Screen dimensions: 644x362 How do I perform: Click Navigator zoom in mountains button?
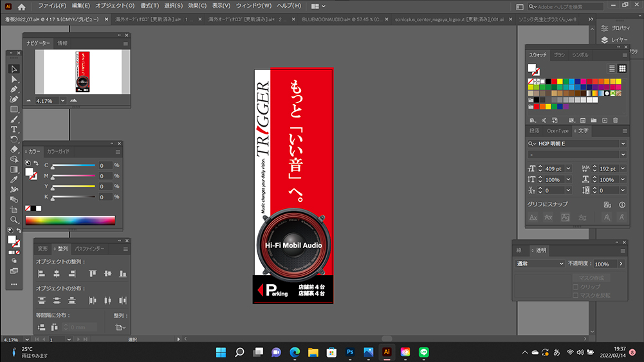pyautogui.click(x=73, y=100)
